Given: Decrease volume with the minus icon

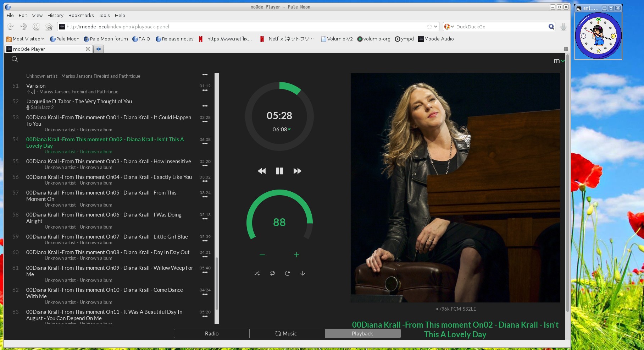Looking at the screenshot, I should [x=262, y=255].
